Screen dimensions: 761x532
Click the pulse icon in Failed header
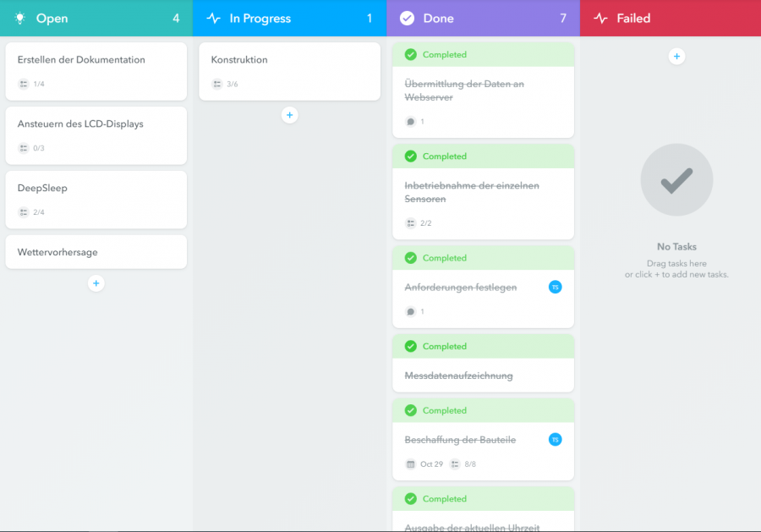[x=600, y=19]
